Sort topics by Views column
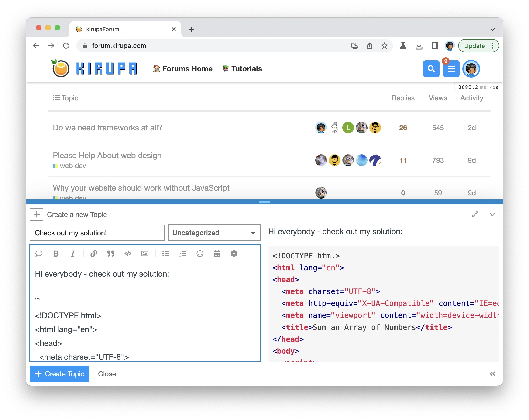This screenshot has width=529, height=420. (438, 98)
